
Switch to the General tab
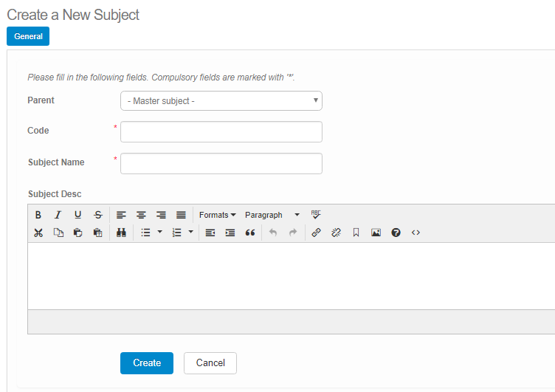click(28, 36)
